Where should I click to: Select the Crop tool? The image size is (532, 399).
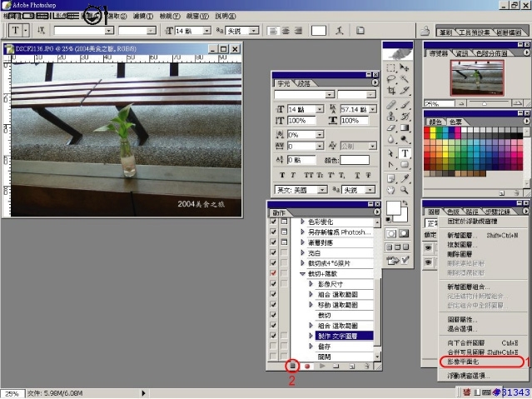pyautogui.click(x=391, y=91)
